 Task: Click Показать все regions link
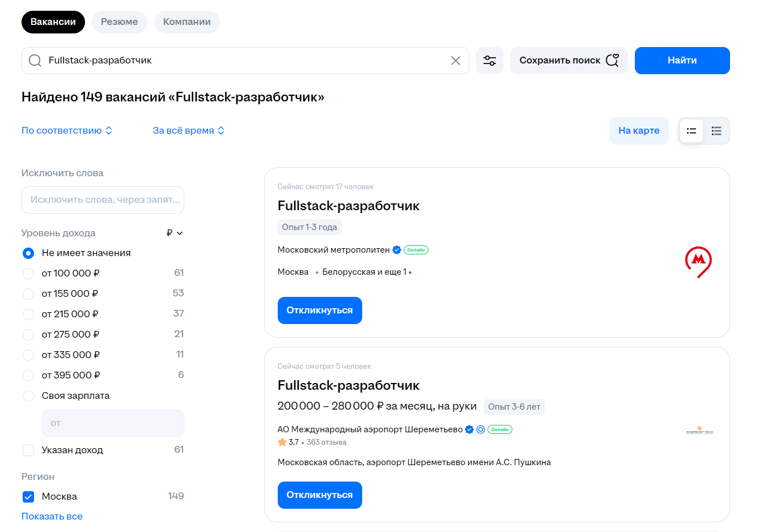(x=52, y=516)
